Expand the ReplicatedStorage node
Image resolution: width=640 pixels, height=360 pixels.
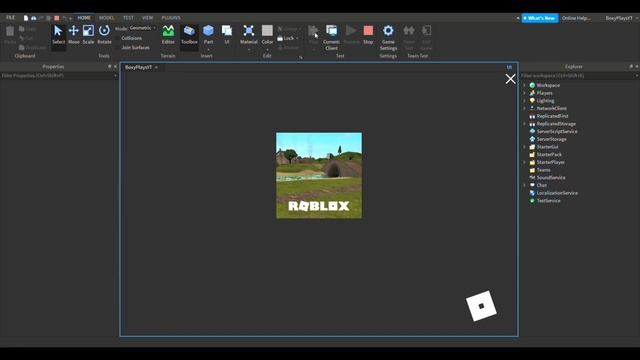pos(524,124)
